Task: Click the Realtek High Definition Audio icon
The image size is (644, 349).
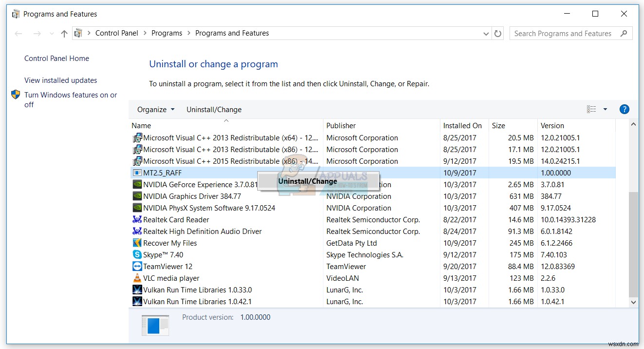Action: [x=137, y=232]
